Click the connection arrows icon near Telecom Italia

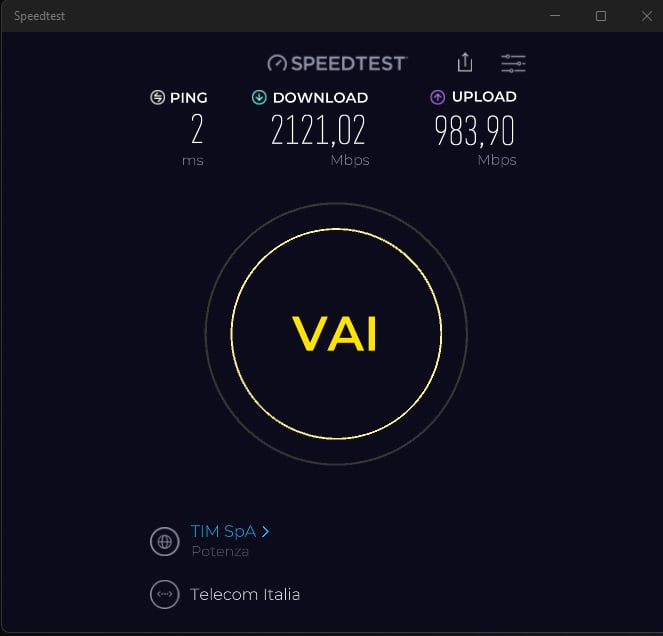[164, 594]
